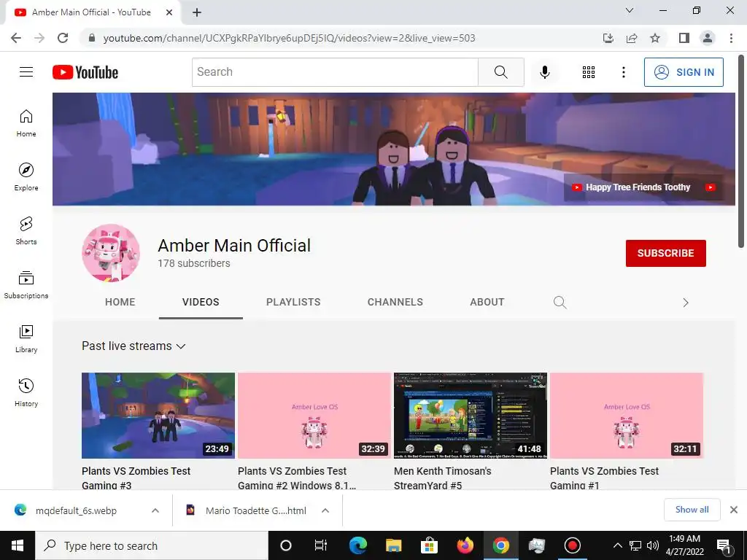Viewport: 747px width, 560px height.
Task: Open Microsoft Store from the taskbar
Action: tap(429, 545)
